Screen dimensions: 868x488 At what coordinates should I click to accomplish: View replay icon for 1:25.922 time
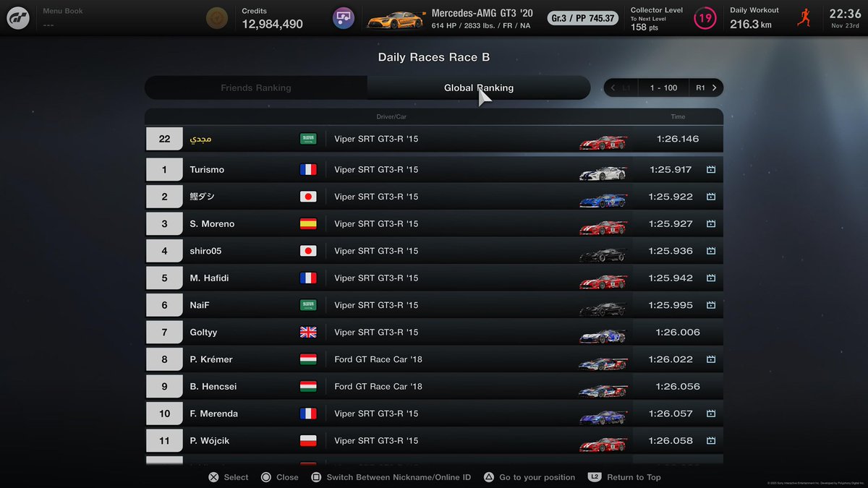710,197
